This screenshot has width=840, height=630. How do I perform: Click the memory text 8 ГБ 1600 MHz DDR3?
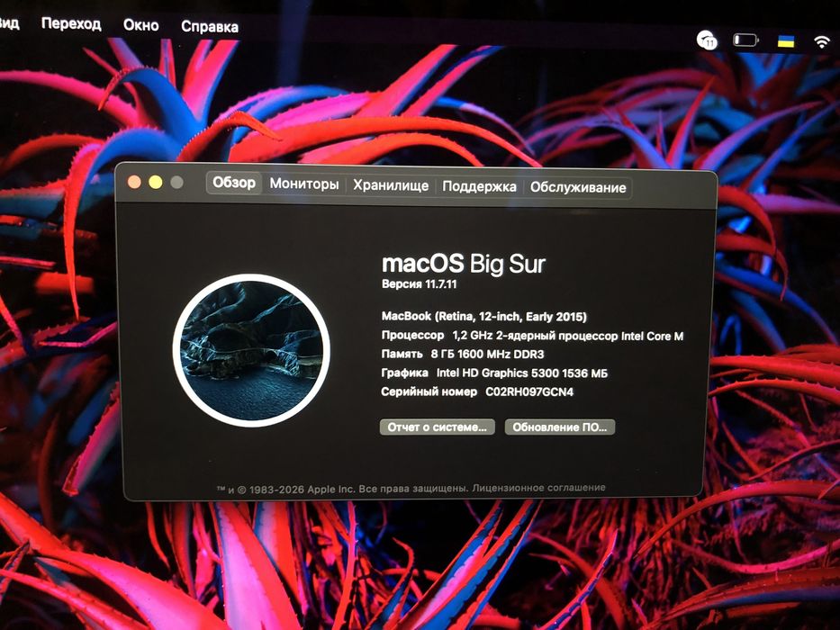(487, 354)
